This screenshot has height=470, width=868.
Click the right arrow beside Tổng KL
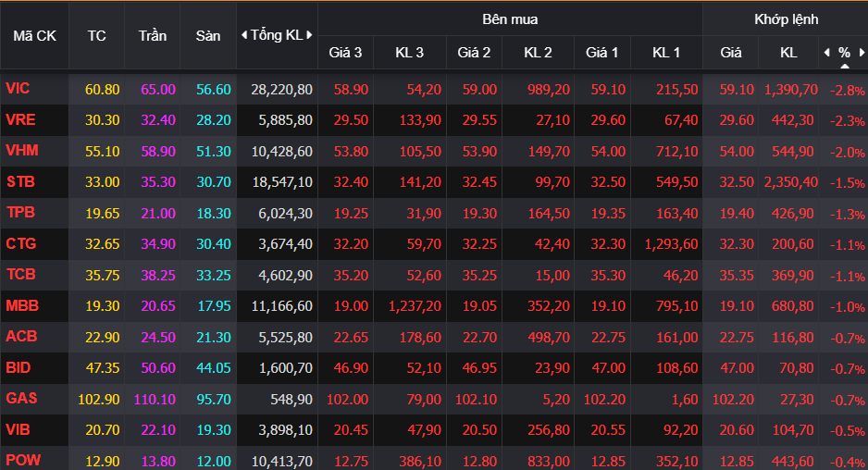[309, 35]
